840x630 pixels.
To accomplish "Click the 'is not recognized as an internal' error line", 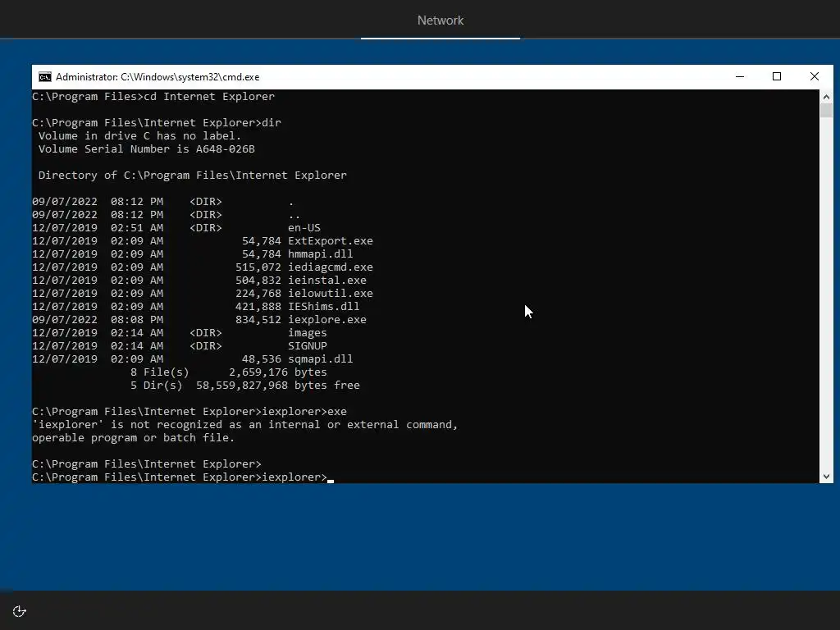I will coord(244,425).
